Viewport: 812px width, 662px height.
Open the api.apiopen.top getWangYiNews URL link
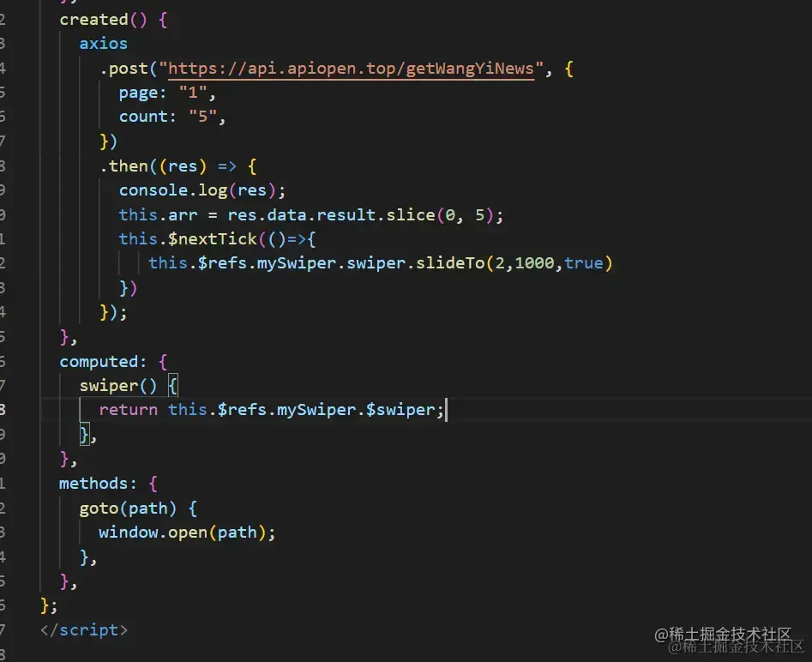(x=351, y=69)
